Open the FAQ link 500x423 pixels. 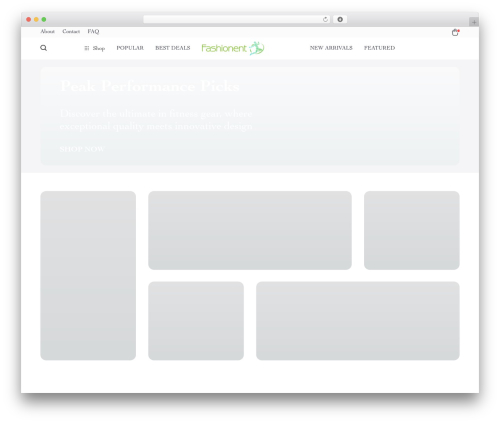pyautogui.click(x=93, y=31)
